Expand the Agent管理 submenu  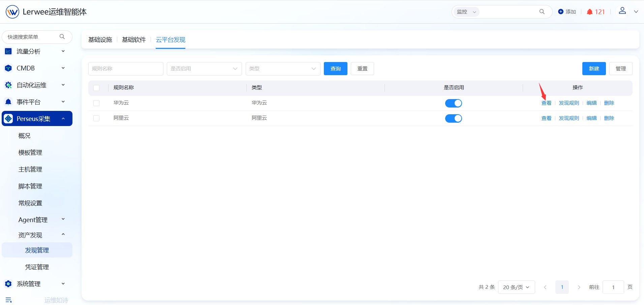pyautogui.click(x=63, y=219)
